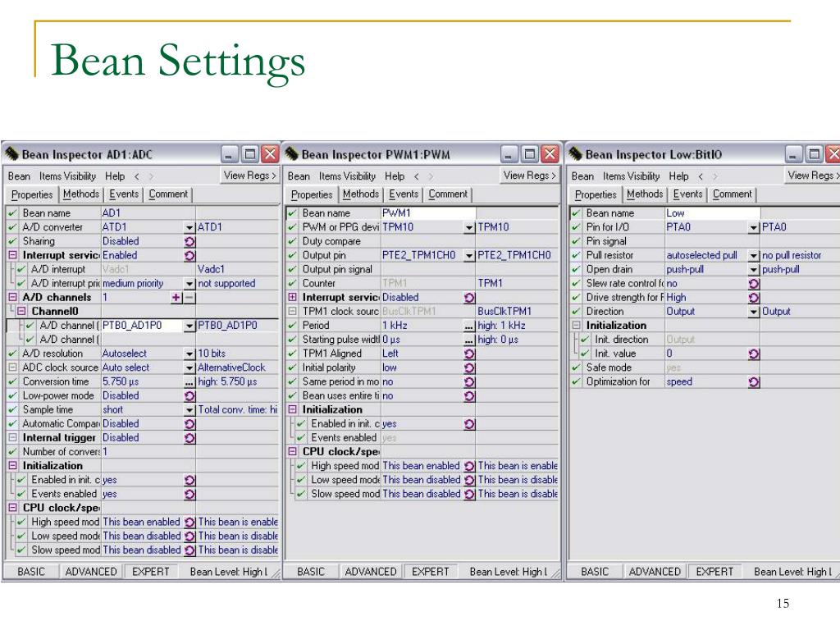Open A/D resolution Autoselect dropdown
Image resolution: width=840 pixels, height=630 pixels.
click(x=189, y=354)
